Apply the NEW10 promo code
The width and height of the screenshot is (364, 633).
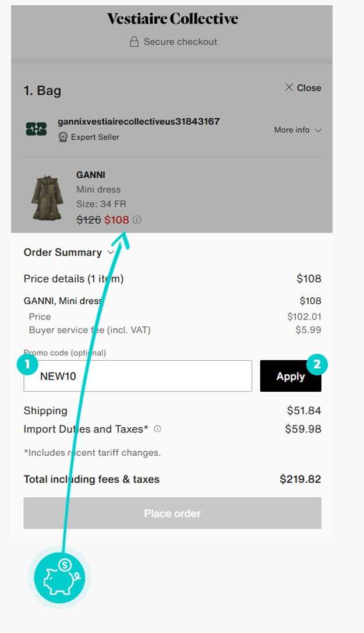coord(291,376)
